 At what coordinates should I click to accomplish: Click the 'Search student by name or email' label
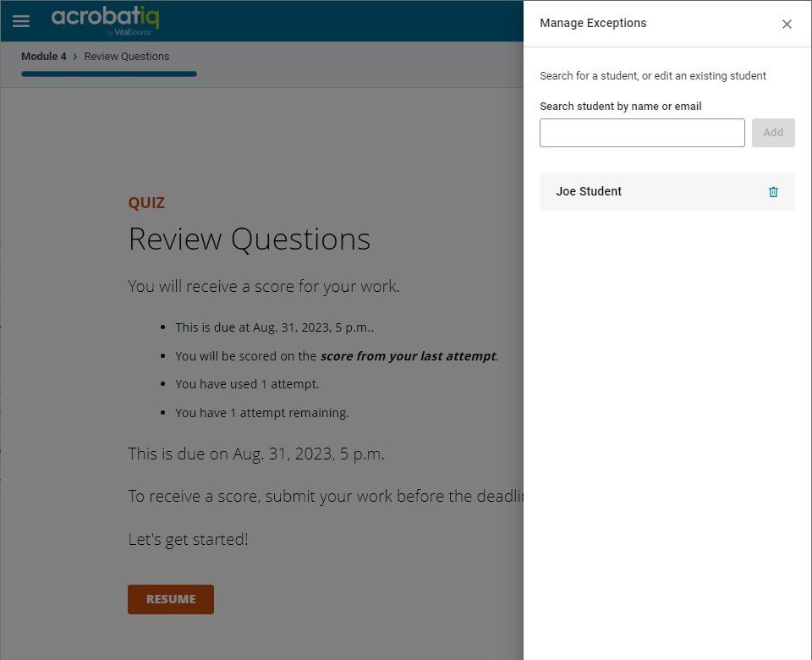pos(620,107)
